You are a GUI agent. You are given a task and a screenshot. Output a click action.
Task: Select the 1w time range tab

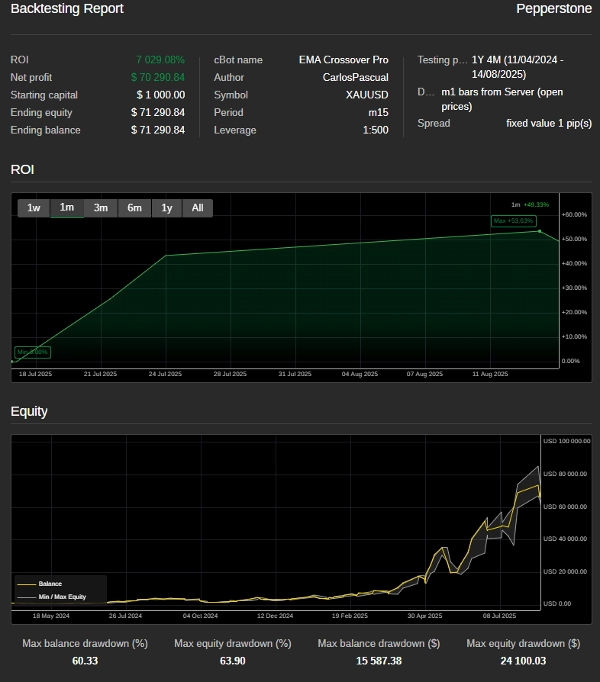pyautogui.click(x=34, y=208)
